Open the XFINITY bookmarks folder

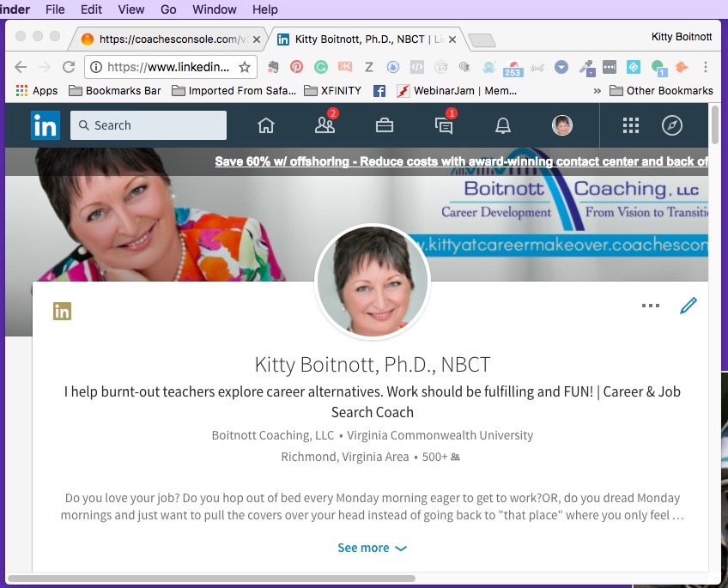pyautogui.click(x=332, y=90)
